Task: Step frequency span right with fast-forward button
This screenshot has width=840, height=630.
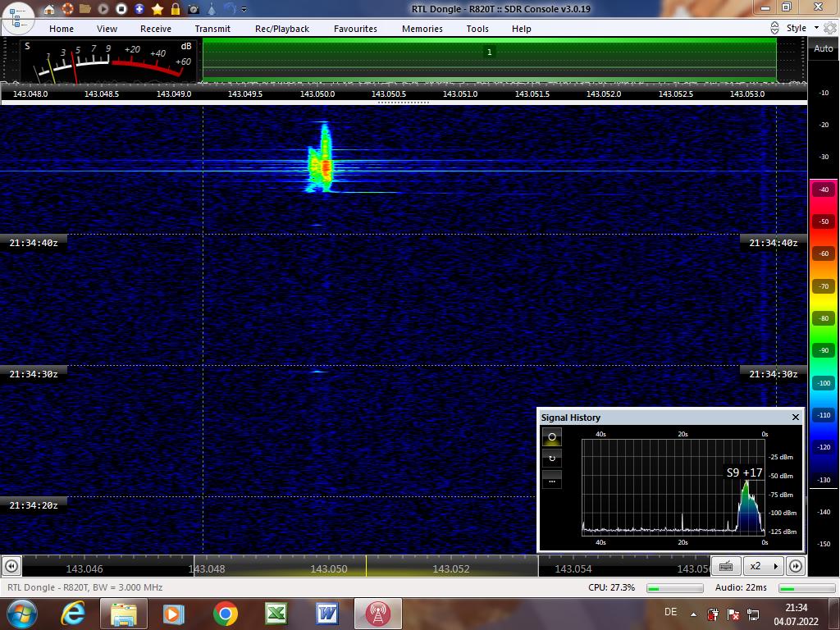Action: tap(796, 566)
